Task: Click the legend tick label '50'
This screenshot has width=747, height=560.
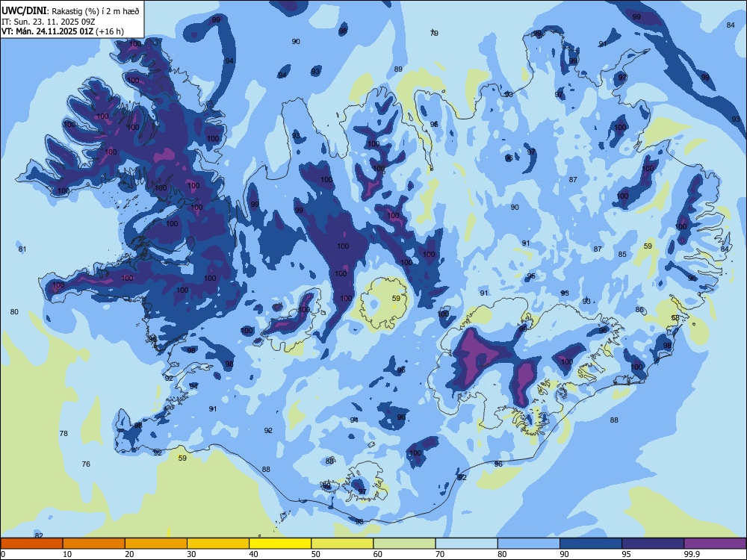Action: click(316, 554)
